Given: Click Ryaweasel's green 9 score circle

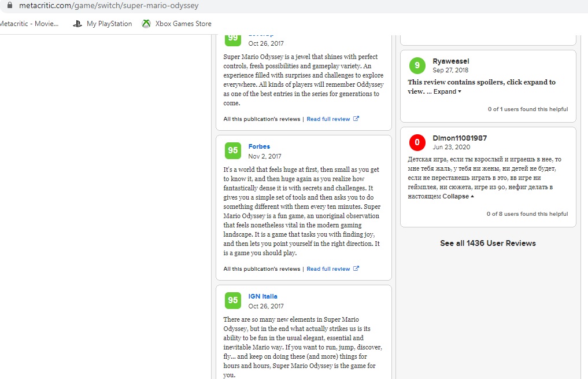Looking at the screenshot, I should (417, 65).
